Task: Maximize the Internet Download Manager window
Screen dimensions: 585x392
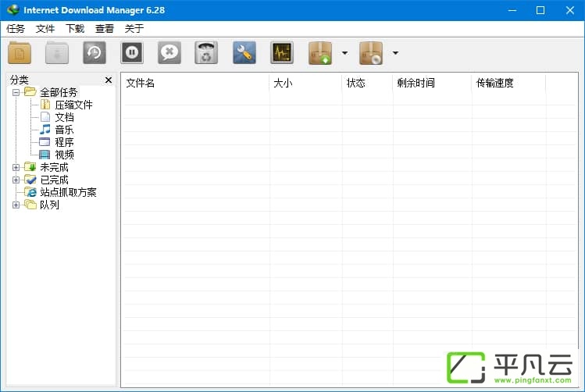Action: 540,10
